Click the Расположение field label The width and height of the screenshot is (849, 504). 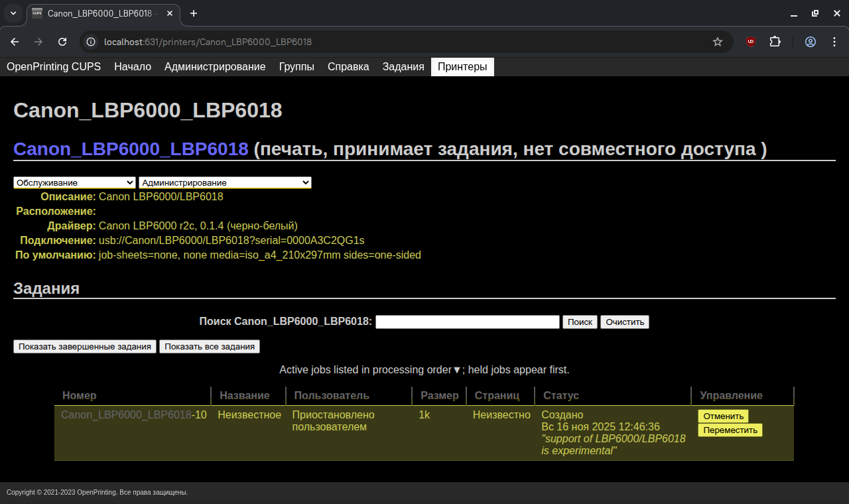click(x=56, y=212)
